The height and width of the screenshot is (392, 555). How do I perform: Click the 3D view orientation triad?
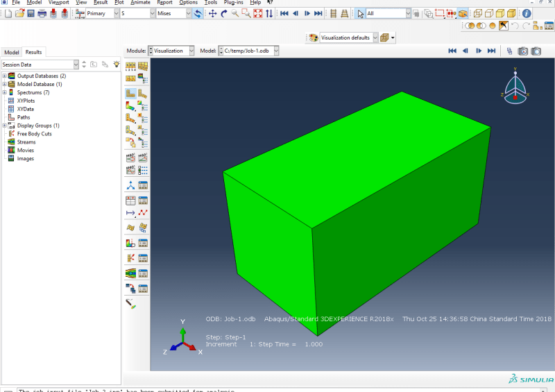point(515,86)
